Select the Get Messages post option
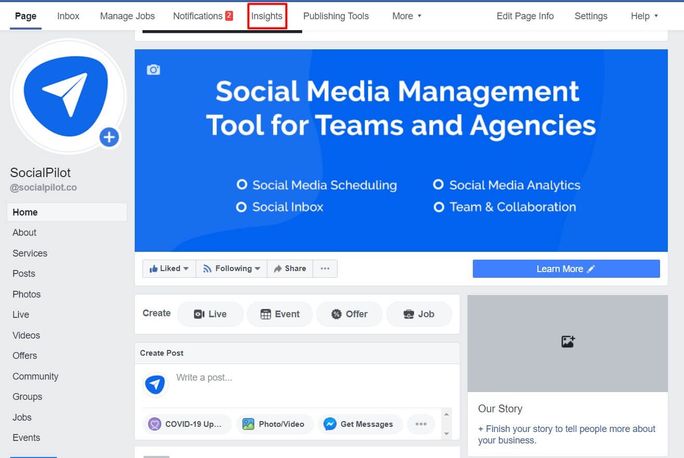Screen dimensions: 684x458 coord(359,424)
